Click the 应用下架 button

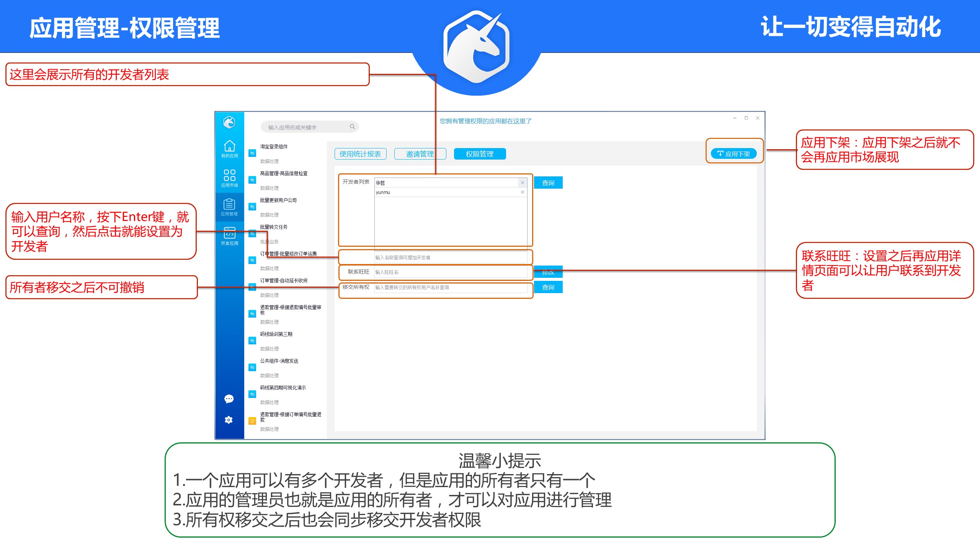click(733, 154)
